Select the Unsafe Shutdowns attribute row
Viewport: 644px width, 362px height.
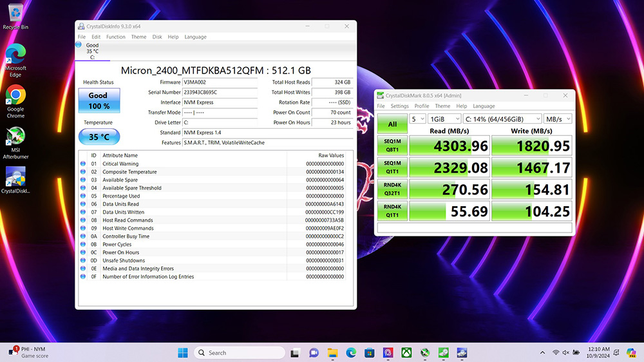tap(213, 260)
